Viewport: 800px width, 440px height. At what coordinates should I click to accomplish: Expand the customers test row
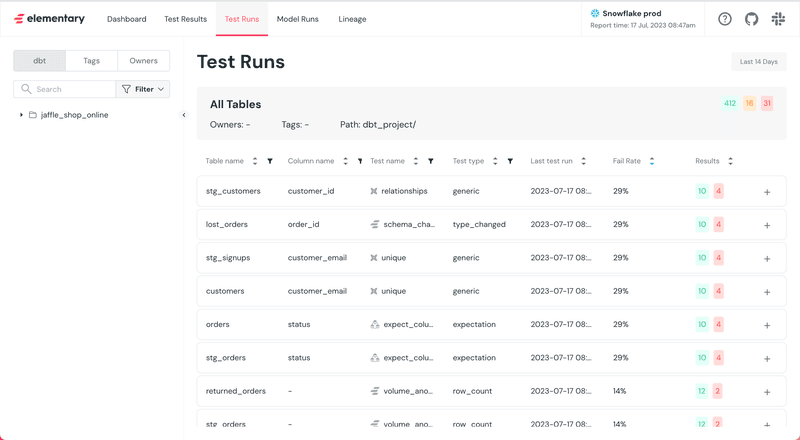767,292
